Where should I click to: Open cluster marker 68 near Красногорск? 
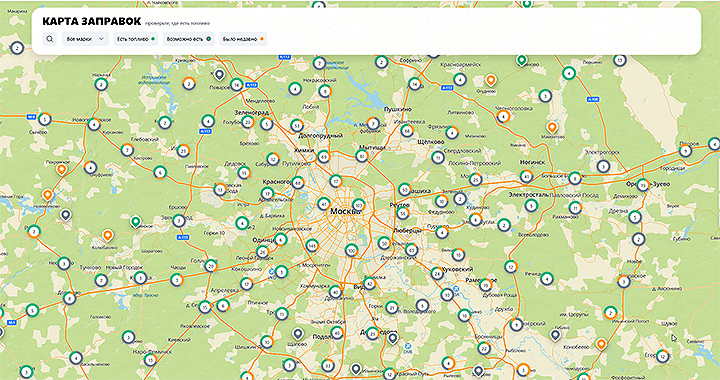pos(298,183)
